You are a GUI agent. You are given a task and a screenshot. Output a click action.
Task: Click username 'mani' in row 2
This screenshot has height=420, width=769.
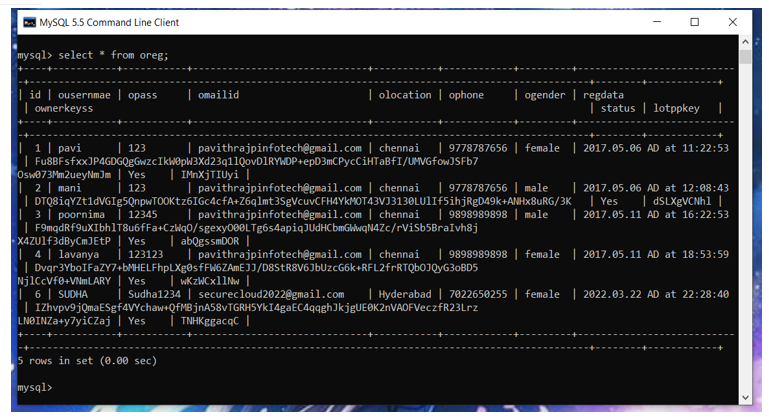(x=70, y=188)
